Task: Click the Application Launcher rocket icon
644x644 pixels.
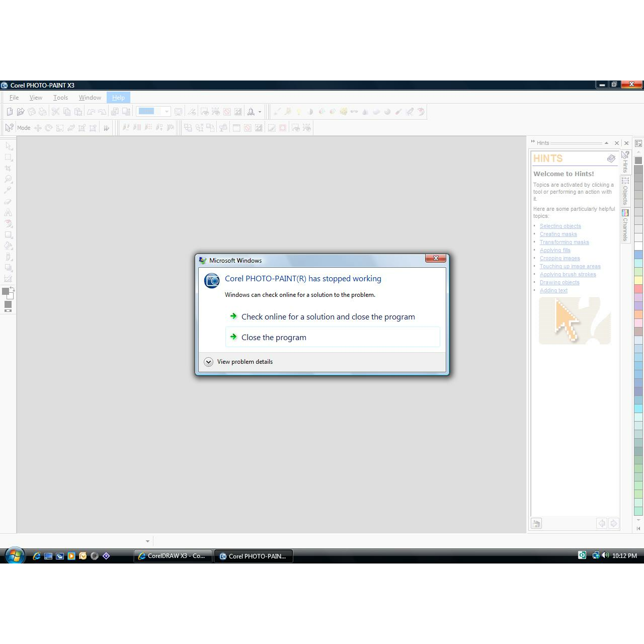Action: point(251,112)
